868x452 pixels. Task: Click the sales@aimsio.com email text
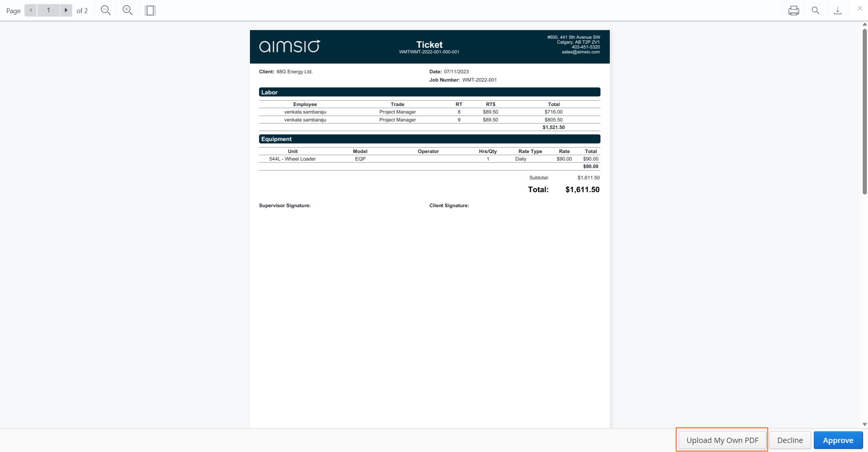coord(581,52)
